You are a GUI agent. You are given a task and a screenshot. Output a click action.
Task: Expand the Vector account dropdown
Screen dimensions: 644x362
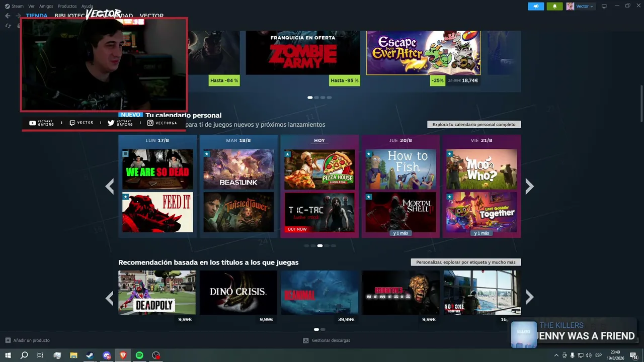[585, 6]
